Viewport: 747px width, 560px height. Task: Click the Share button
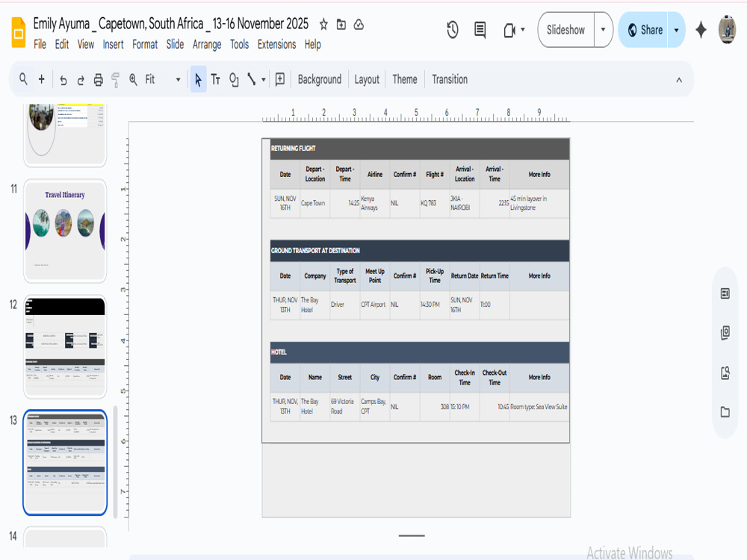click(x=644, y=30)
